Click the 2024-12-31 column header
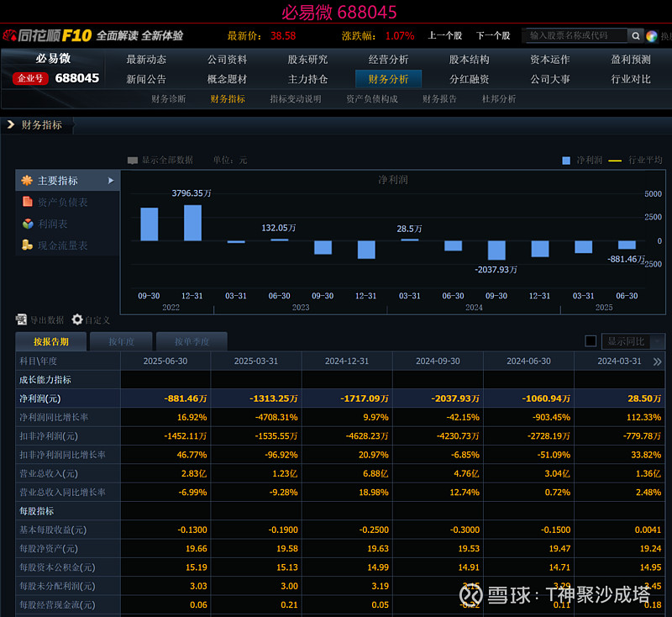The height and width of the screenshot is (617, 672). 347,361
